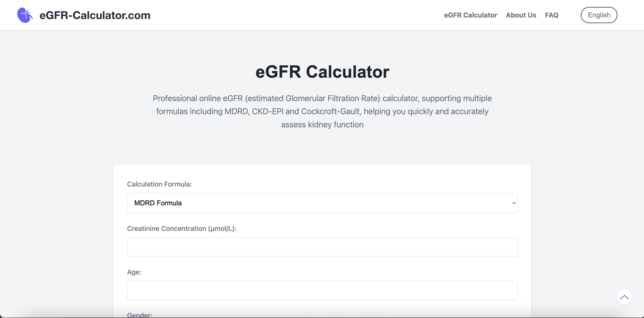View the FAQ section

(x=551, y=15)
